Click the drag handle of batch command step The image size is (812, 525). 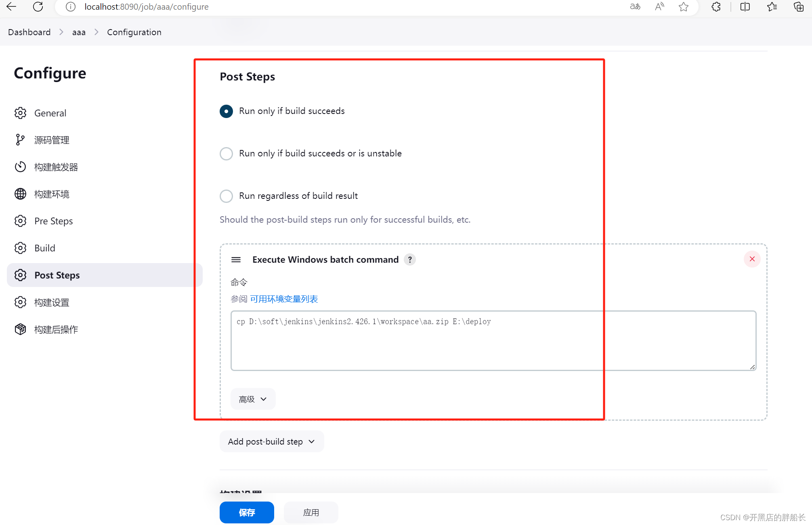tap(236, 259)
